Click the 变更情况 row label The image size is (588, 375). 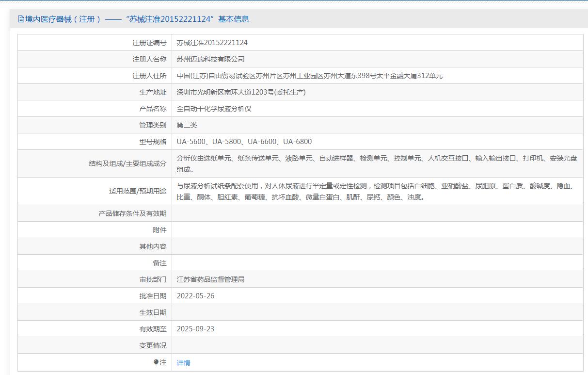(153, 345)
